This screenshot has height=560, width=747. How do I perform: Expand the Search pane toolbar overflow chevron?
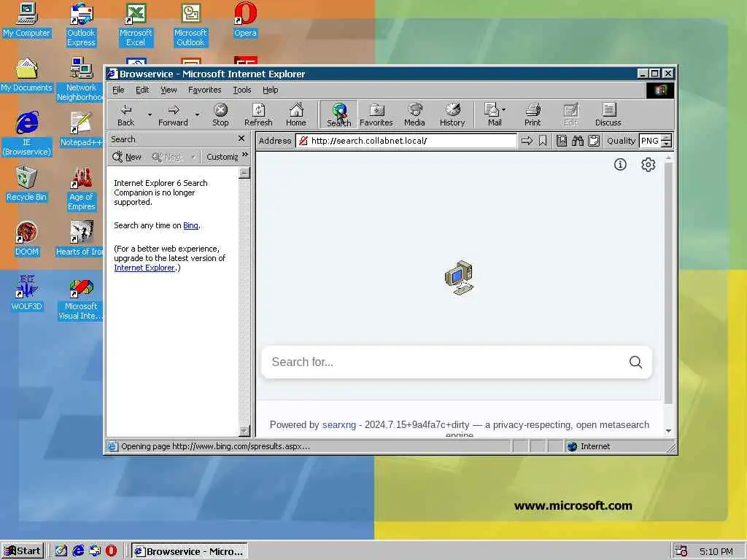[245, 155]
